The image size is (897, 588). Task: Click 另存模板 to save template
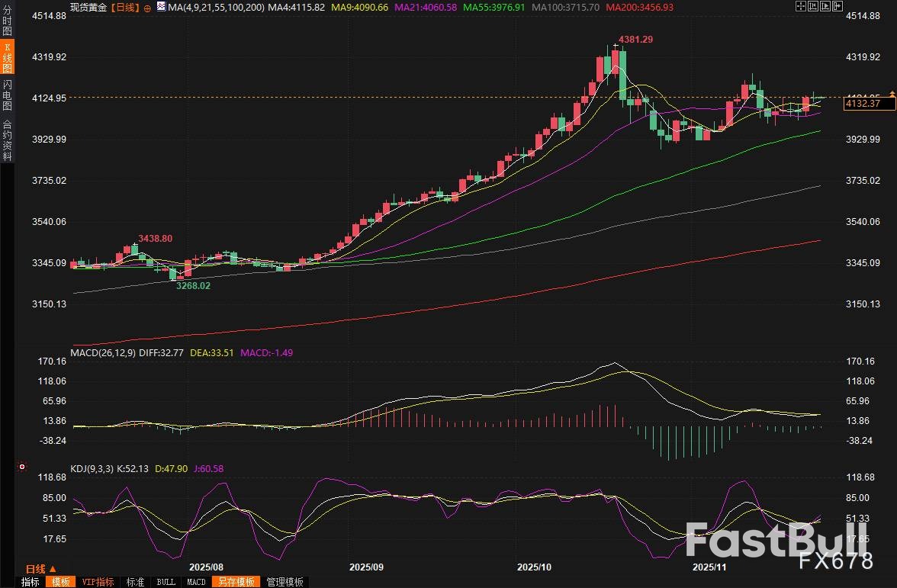coord(235,582)
